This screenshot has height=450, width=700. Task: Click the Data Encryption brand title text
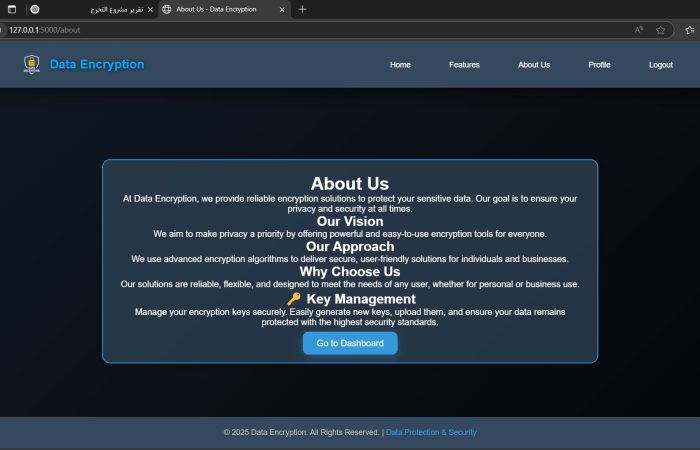[97, 65]
